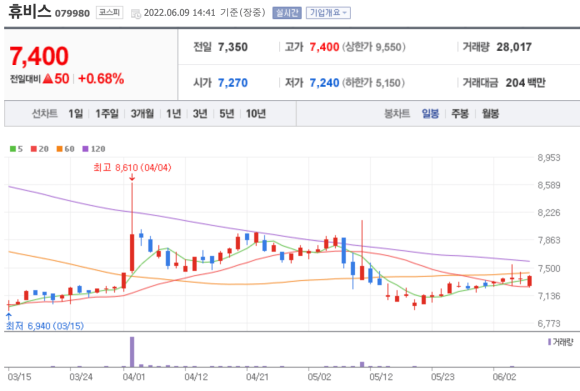Image resolution: width=580 pixels, height=391 pixels.
Task: Click the red up-triangle change indicator
Action: click(x=48, y=78)
